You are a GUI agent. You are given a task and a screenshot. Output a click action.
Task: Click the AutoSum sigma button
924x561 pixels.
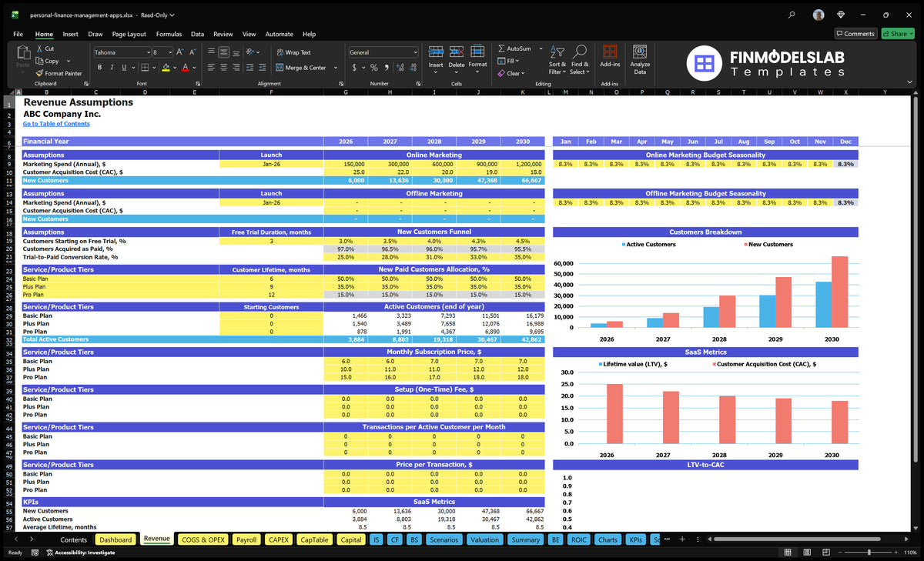515,48
